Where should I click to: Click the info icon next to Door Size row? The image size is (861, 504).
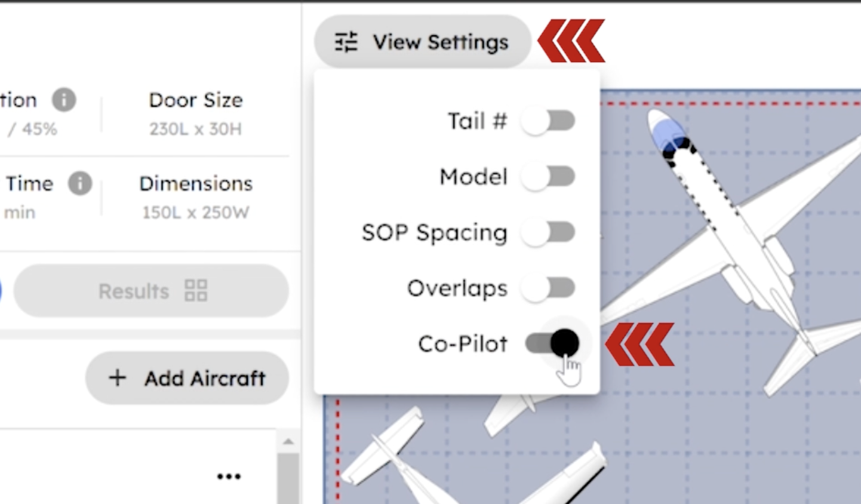coord(64,100)
